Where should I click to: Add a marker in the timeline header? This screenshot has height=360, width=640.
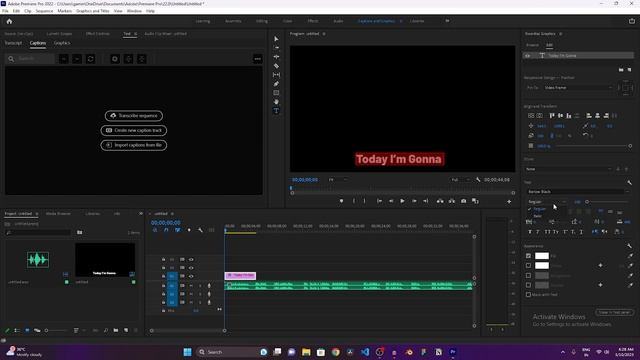tap(189, 230)
